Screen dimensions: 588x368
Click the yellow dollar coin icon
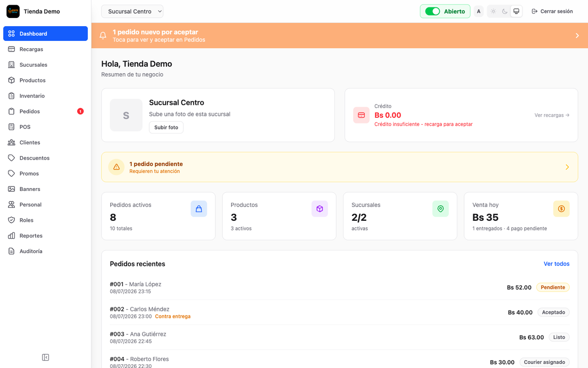(561, 209)
